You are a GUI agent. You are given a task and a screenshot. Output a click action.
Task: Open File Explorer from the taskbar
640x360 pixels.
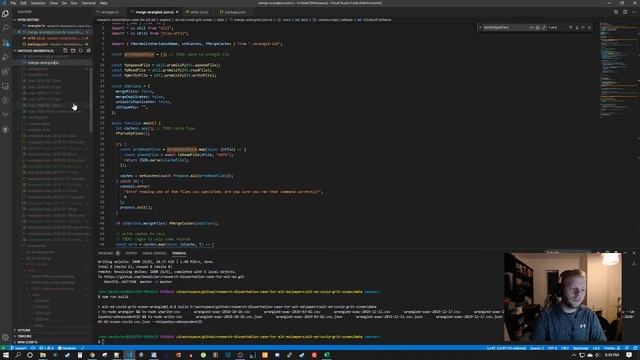[42, 355]
